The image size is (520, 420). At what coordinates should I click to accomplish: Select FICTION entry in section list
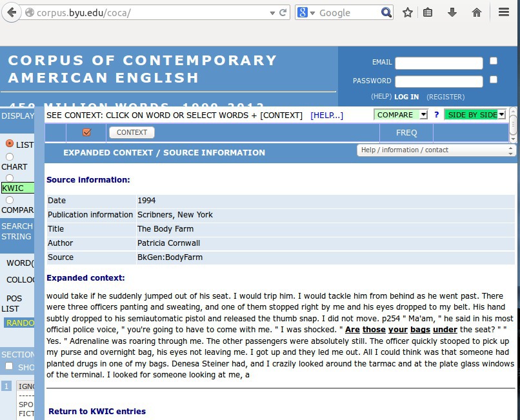pyautogui.click(x=26, y=414)
